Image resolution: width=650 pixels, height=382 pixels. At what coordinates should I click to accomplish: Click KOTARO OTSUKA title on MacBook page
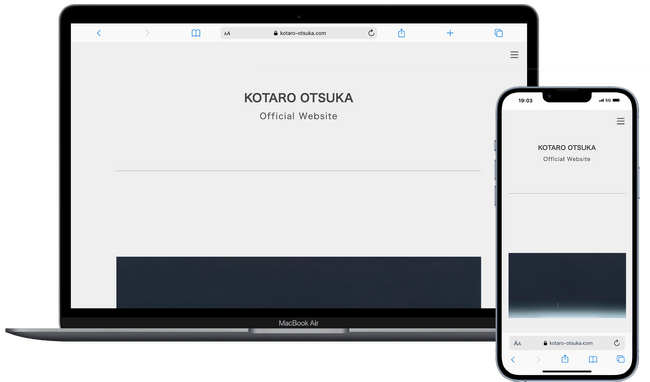click(x=298, y=98)
